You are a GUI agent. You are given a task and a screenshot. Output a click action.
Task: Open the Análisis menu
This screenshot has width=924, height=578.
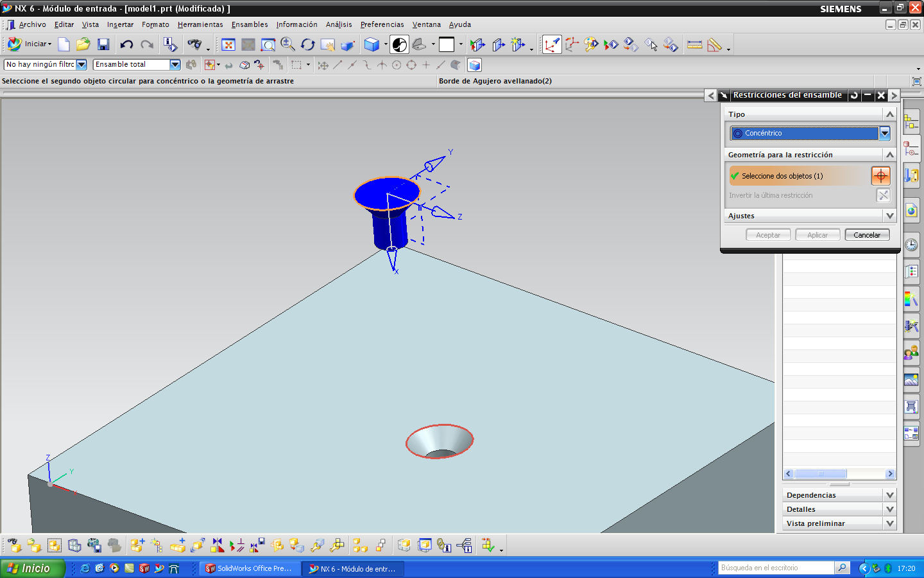point(339,24)
